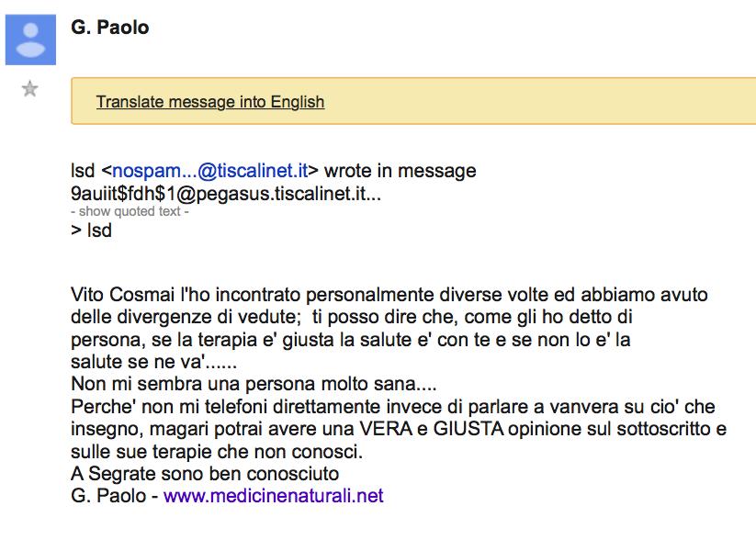Click the signature text 'G. Paolo -'

(115, 496)
